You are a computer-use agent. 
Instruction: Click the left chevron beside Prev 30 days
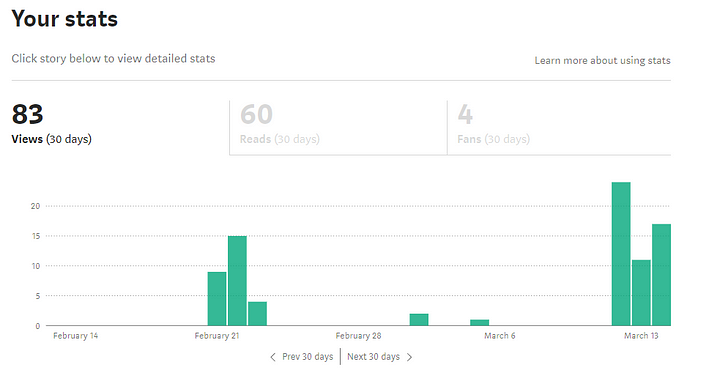(x=273, y=357)
